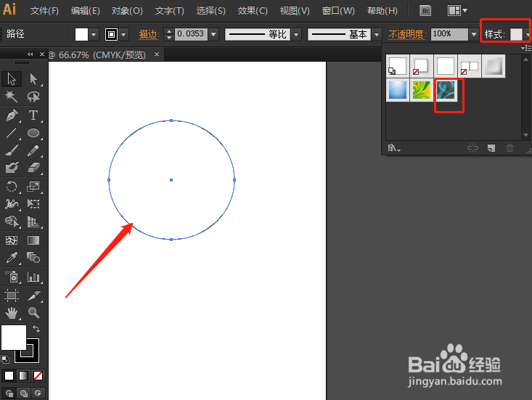The width and height of the screenshot is (532, 400).
Task: Select the Gradient tool
Action: click(33, 240)
